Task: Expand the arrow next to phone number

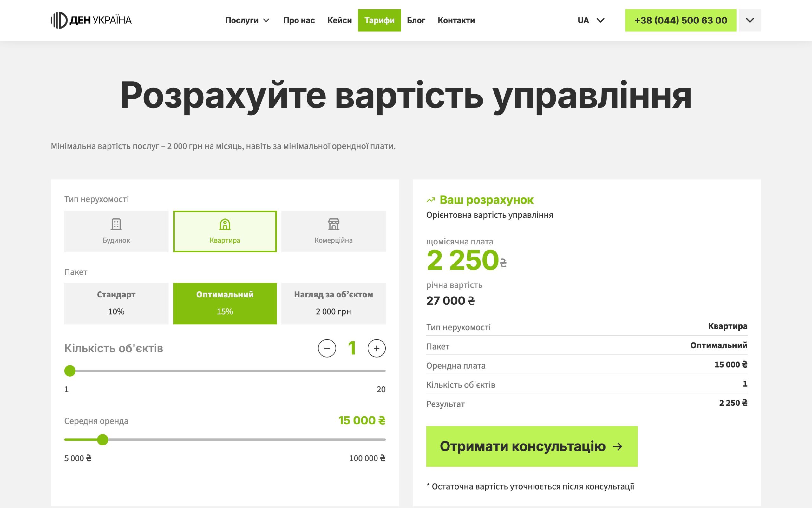Action: pos(750,21)
